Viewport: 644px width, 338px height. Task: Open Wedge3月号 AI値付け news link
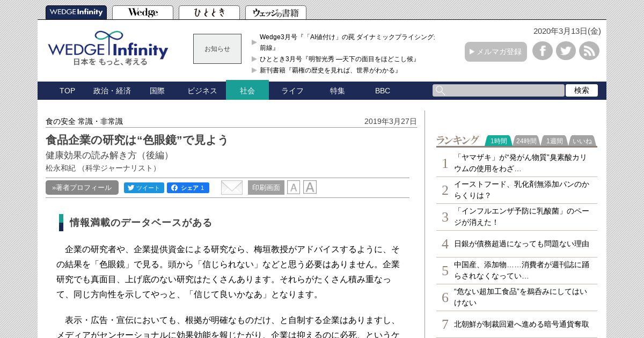pyautogui.click(x=347, y=42)
